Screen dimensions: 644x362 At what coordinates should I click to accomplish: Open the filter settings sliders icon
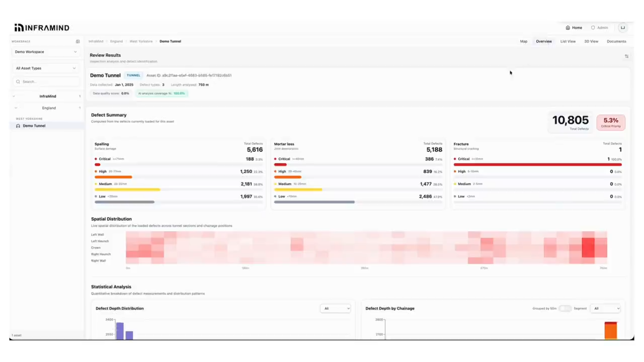click(626, 56)
